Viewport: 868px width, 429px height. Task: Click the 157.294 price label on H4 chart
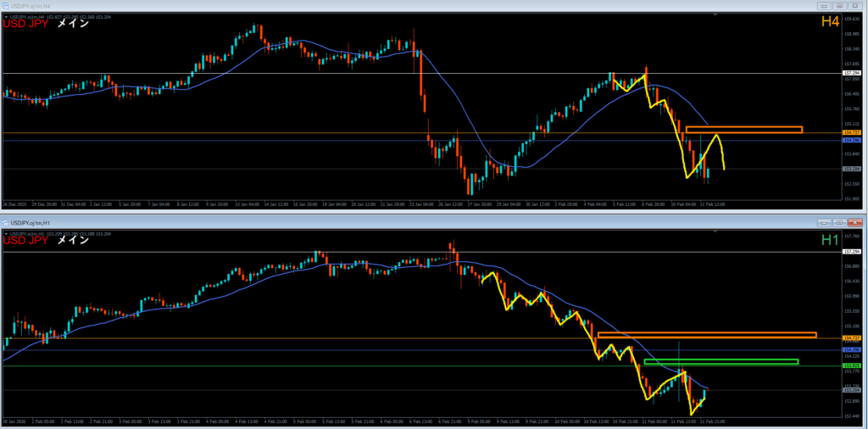coord(853,73)
